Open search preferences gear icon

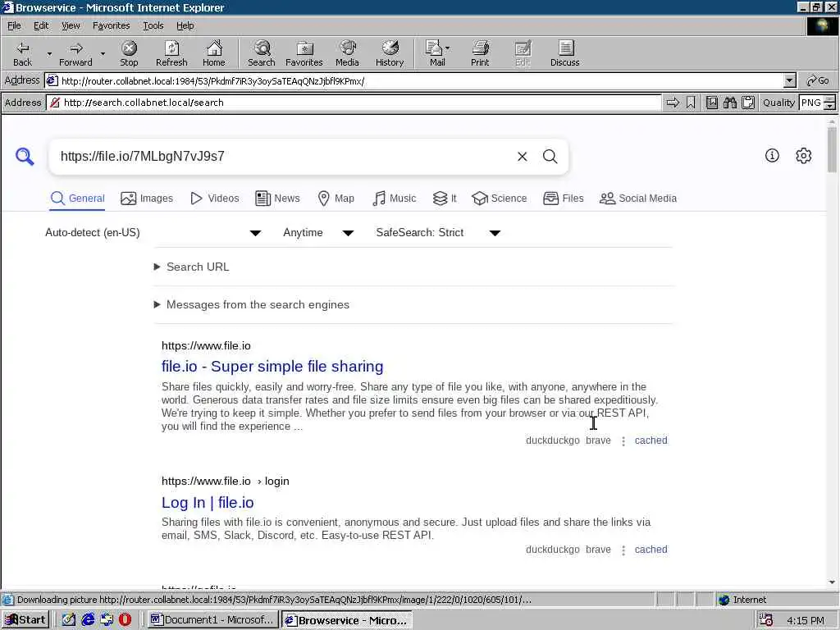(x=804, y=155)
